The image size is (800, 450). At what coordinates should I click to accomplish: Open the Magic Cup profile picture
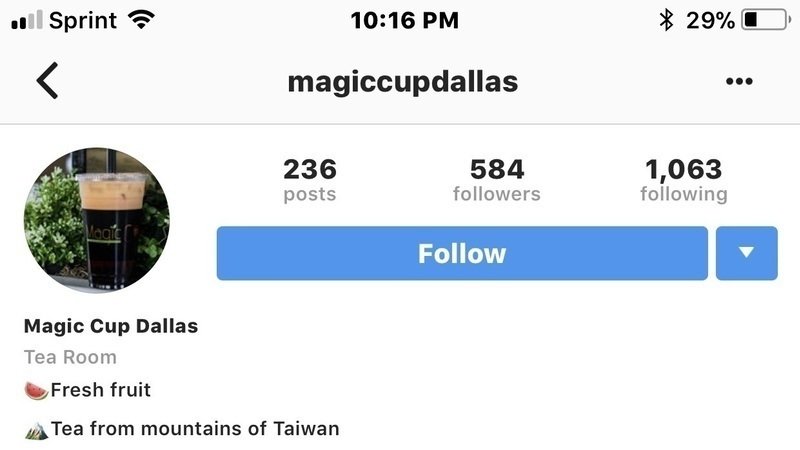(x=97, y=220)
